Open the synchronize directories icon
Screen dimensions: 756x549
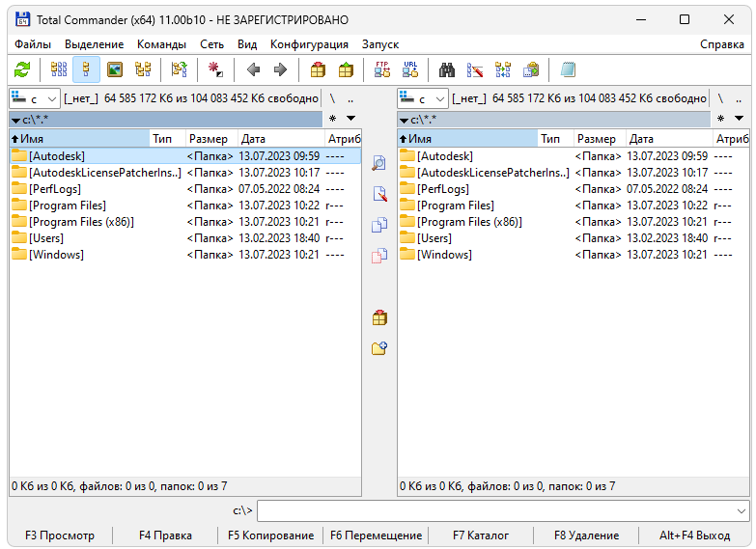(x=503, y=69)
